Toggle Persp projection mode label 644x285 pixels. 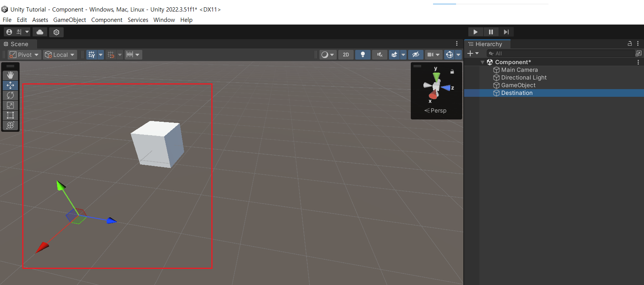(435, 111)
